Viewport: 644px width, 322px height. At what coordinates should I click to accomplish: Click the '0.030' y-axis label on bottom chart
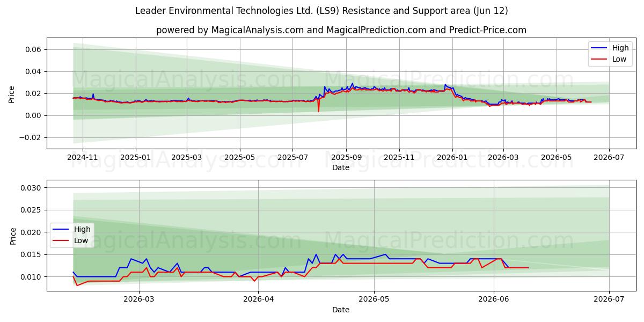pos(32,188)
